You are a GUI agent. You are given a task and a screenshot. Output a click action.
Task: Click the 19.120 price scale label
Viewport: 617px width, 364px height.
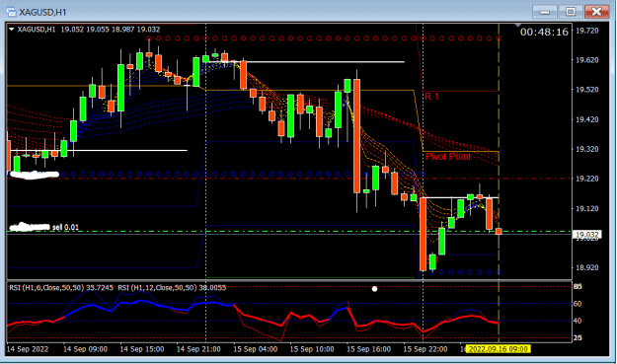(586, 208)
